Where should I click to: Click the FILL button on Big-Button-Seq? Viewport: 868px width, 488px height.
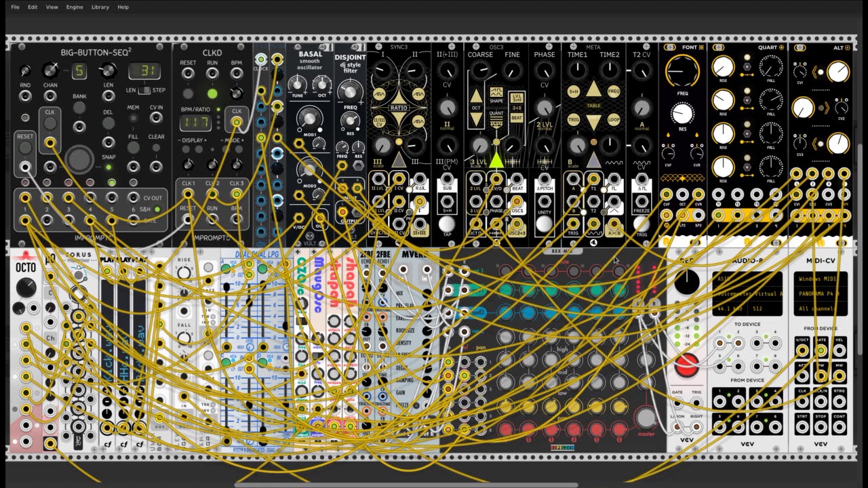(x=134, y=147)
